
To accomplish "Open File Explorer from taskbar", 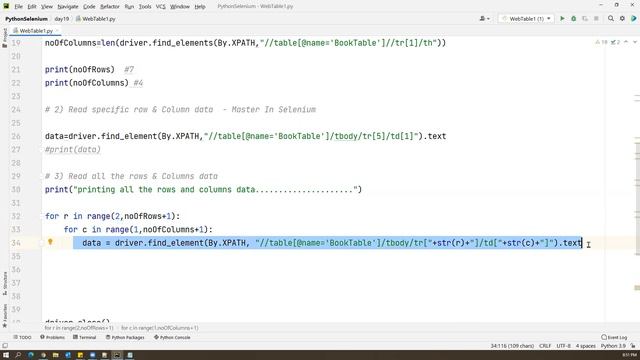I will coord(55,355).
